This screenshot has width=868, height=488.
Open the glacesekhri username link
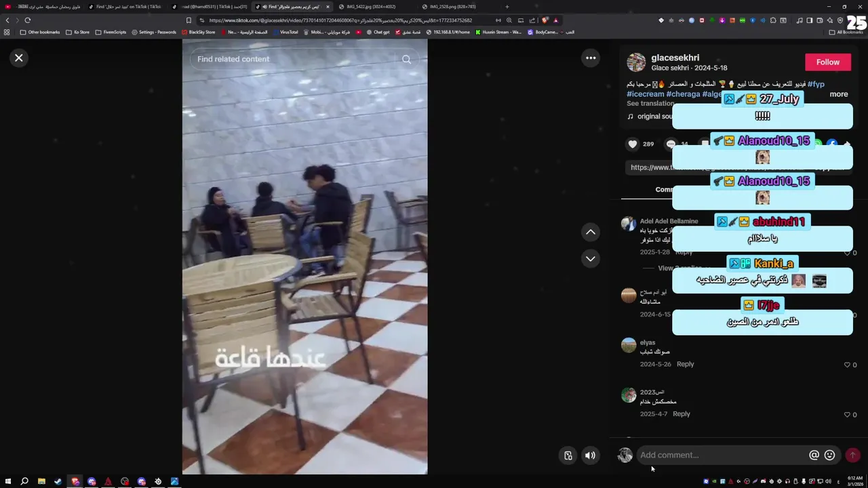(x=675, y=58)
